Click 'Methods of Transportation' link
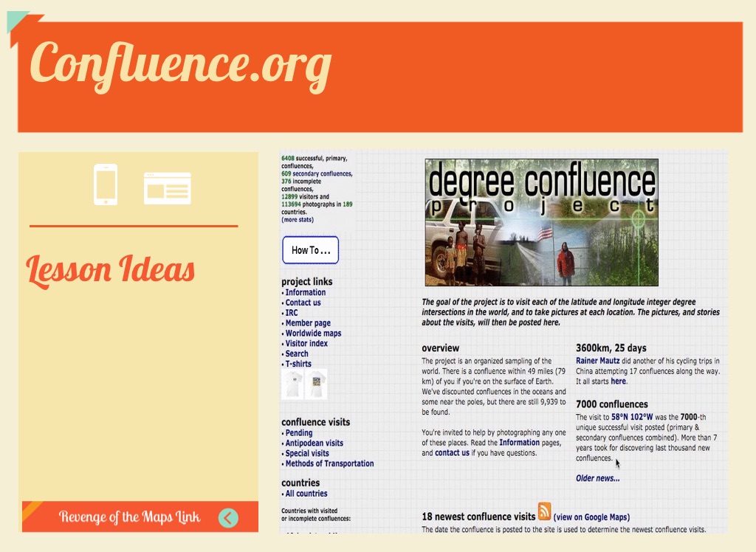 [330, 463]
